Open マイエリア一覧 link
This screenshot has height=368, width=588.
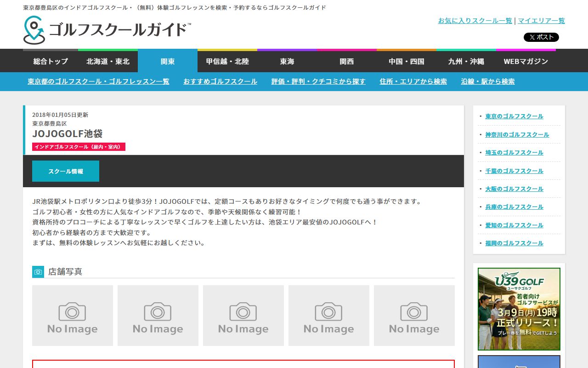point(542,21)
